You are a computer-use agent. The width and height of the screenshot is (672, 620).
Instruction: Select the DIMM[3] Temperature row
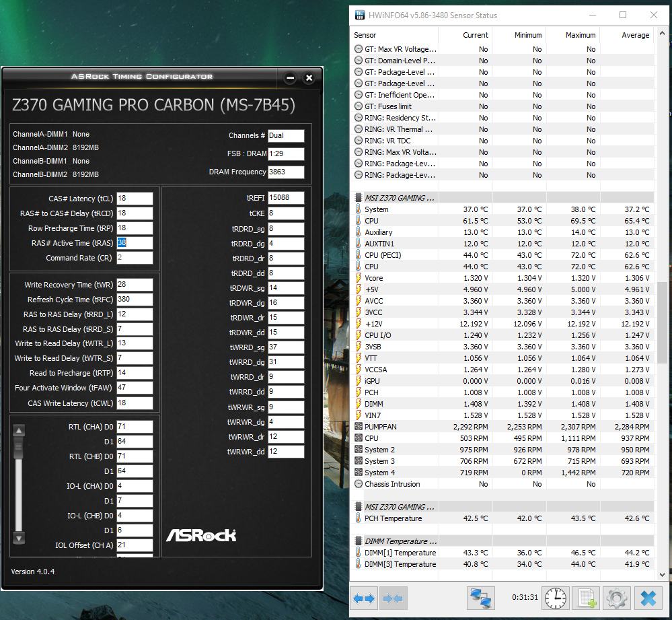pyautogui.click(x=502, y=564)
